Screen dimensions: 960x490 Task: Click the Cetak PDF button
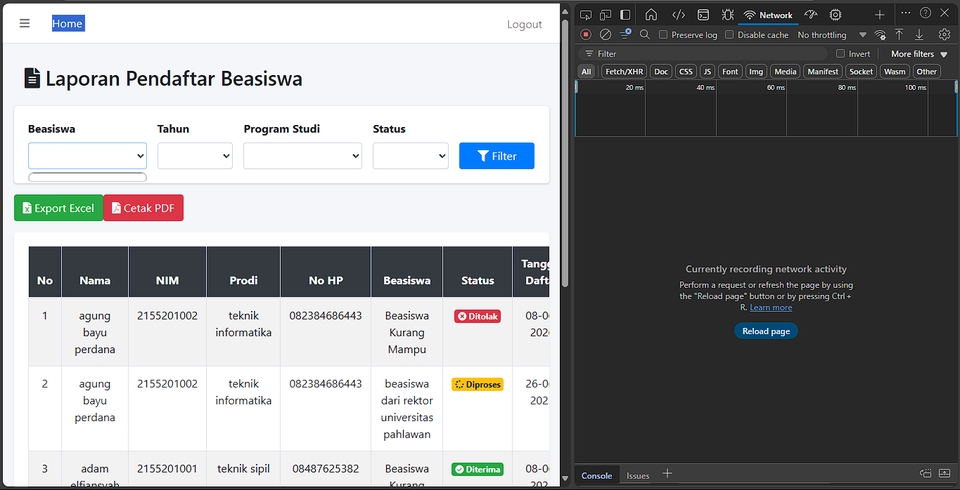[x=143, y=208]
